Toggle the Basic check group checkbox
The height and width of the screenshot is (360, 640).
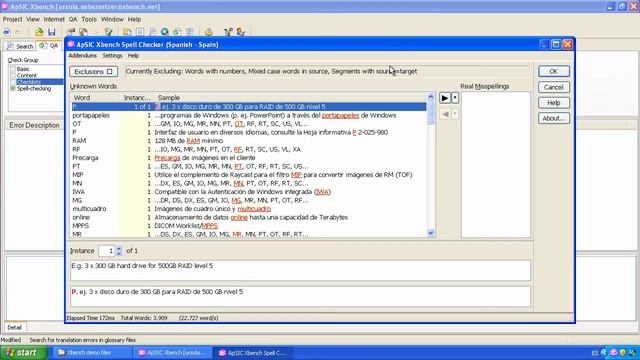(13, 69)
